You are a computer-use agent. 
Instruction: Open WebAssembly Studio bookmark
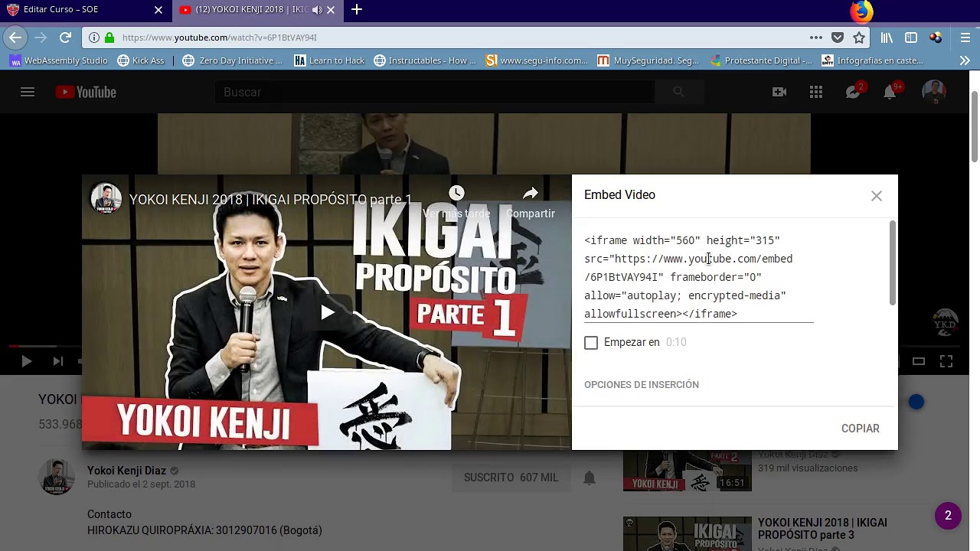pyautogui.click(x=58, y=60)
